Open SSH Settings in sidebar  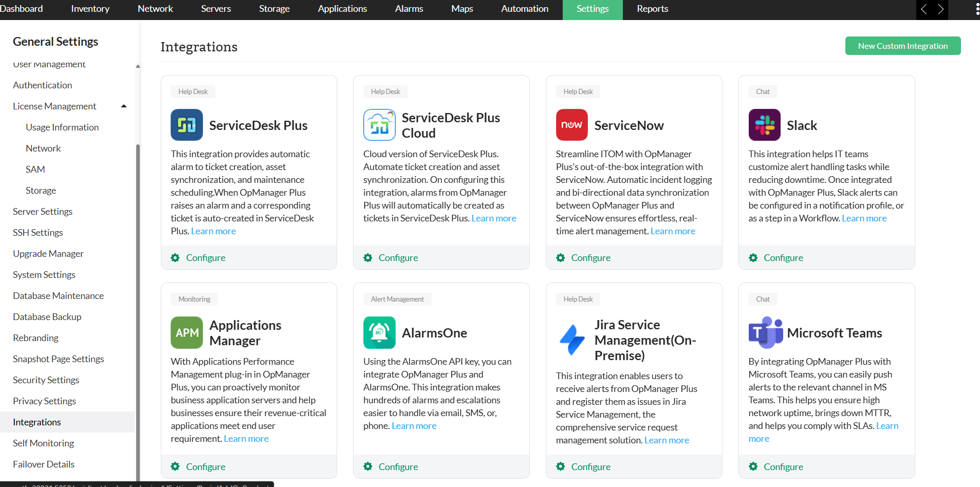pyautogui.click(x=38, y=232)
